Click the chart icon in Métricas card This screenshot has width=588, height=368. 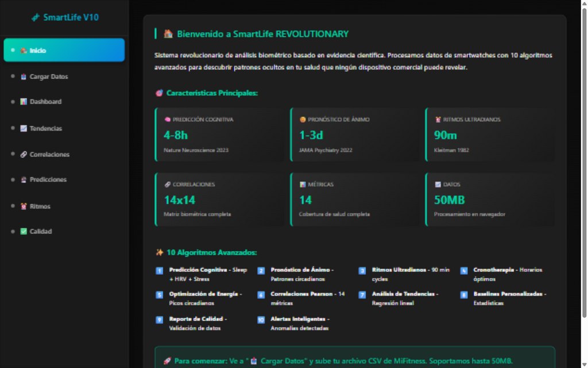[x=303, y=185]
